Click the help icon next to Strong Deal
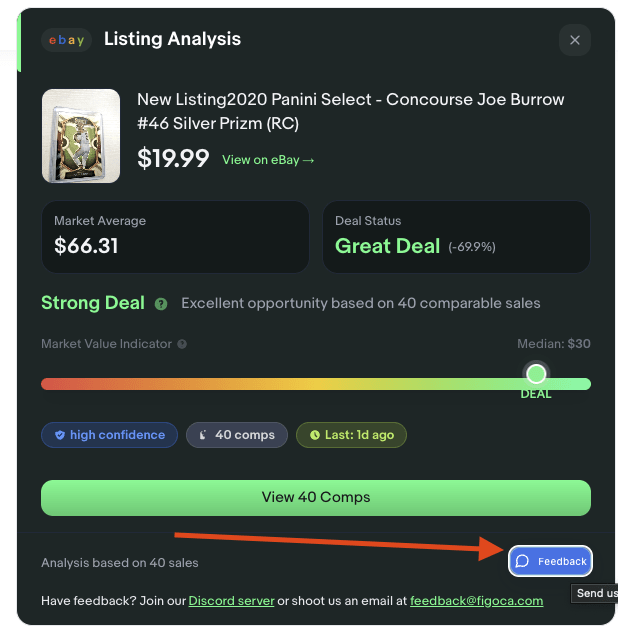The image size is (618, 637). pyautogui.click(x=161, y=303)
